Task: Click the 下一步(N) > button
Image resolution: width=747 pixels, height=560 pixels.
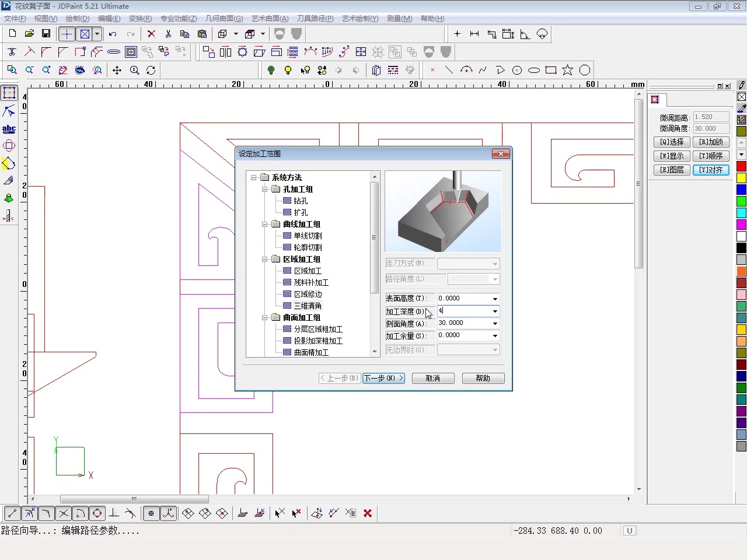Action: [383, 378]
